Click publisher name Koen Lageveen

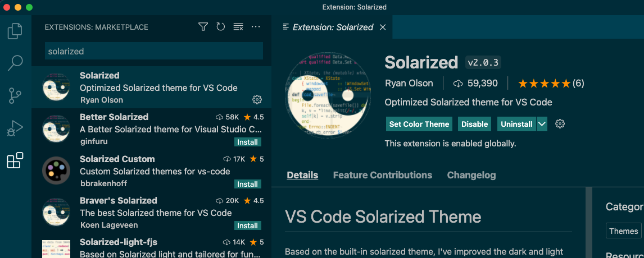109,225
